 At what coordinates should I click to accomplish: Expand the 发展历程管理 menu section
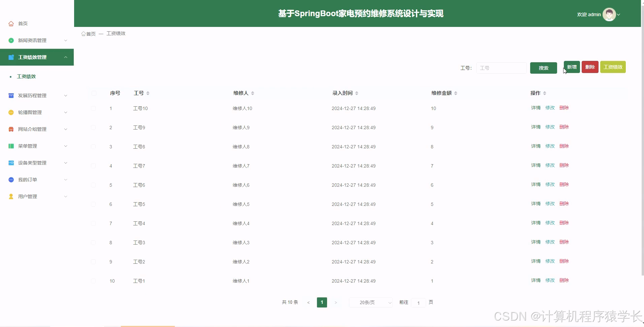(x=37, y=96)
